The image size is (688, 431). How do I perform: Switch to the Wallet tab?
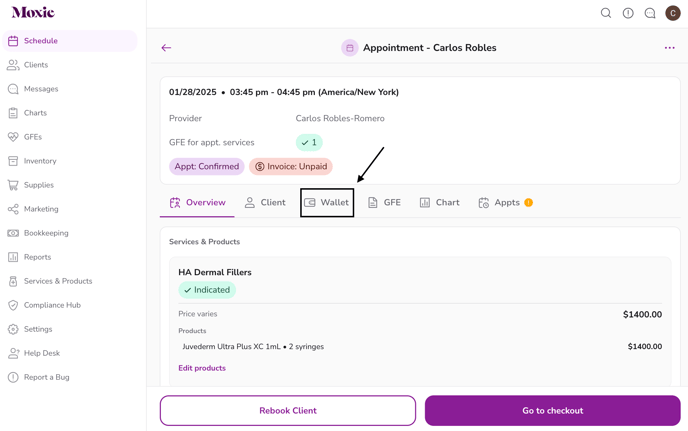[x=327, y=202]
